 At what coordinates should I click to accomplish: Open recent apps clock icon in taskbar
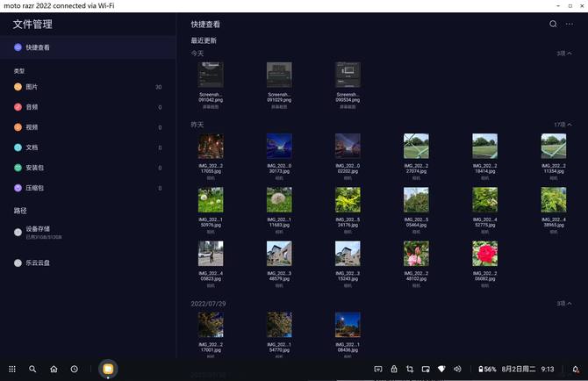pos(75,370)
